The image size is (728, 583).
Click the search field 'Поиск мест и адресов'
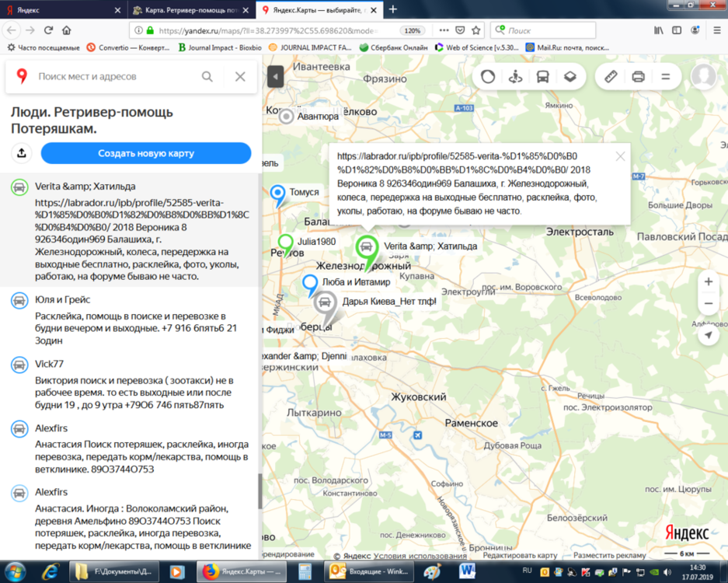117,77
